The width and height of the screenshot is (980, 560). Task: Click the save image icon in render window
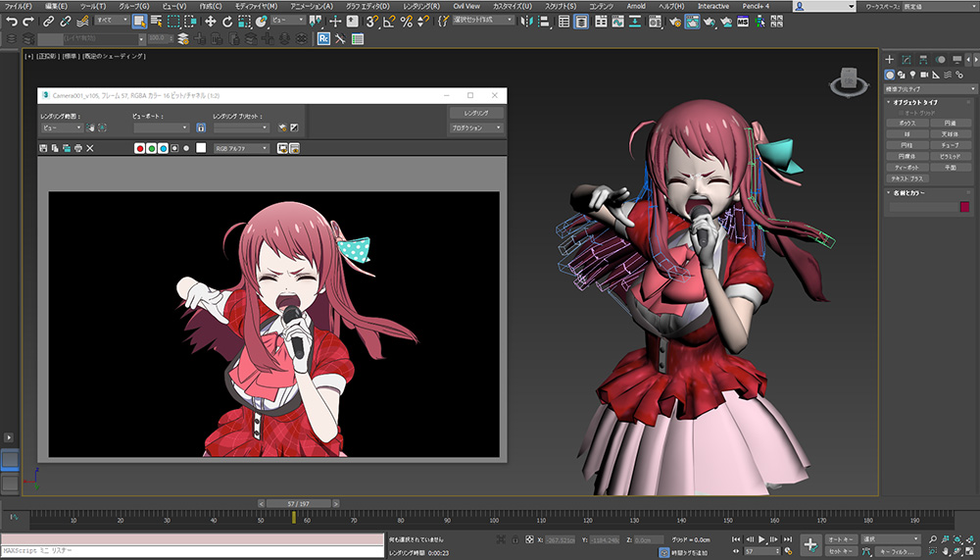[43, 148]
